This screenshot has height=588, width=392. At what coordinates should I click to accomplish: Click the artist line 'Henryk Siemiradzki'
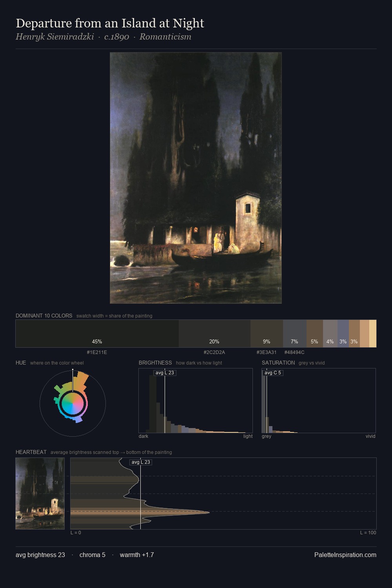pos(55,37)
